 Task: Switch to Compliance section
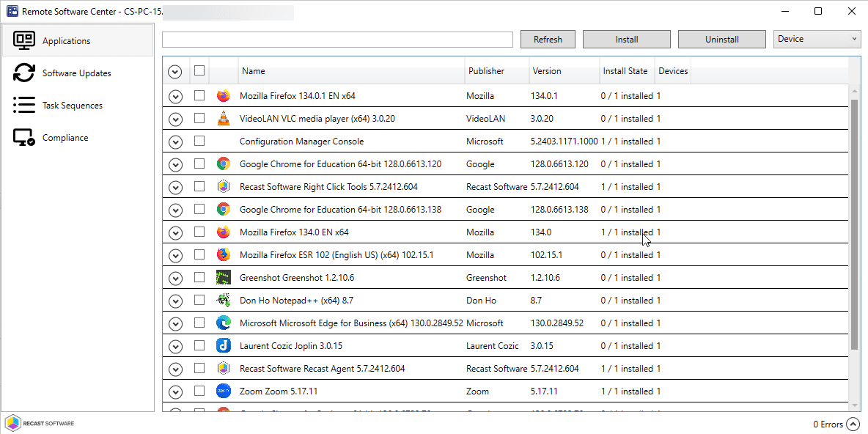pos(78,137)
